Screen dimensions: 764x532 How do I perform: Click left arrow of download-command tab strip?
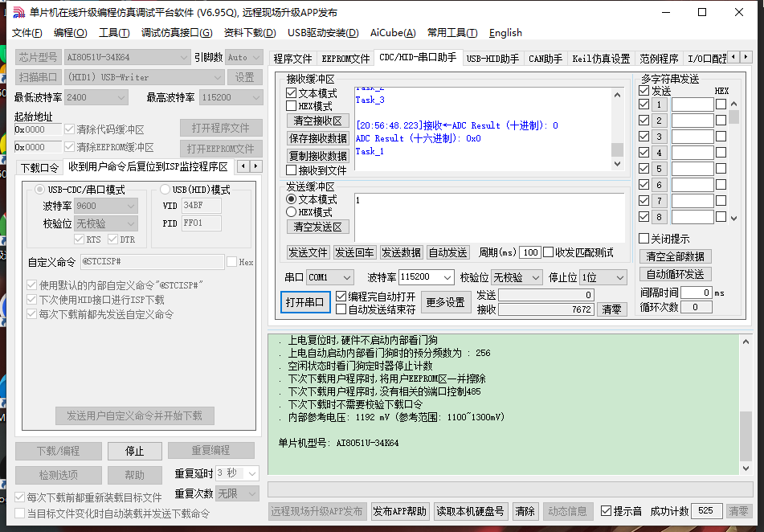coord(243,166)
